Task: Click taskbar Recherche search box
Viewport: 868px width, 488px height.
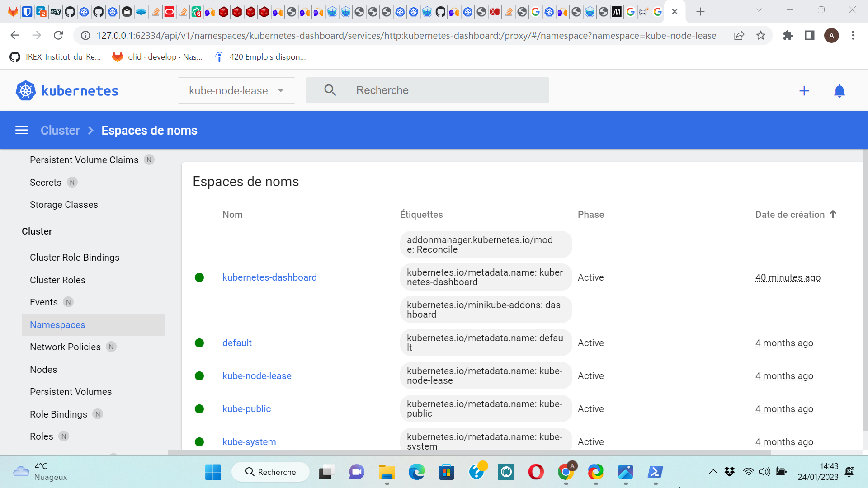Action: click(x=270, y=472)
